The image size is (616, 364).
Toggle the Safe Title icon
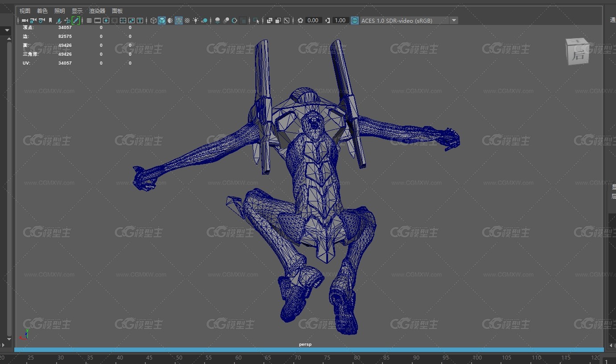click(140, 20)
